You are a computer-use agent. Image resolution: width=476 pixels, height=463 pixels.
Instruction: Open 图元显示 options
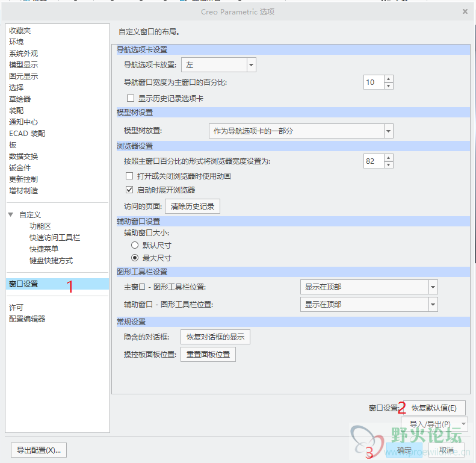coord(23,76)
